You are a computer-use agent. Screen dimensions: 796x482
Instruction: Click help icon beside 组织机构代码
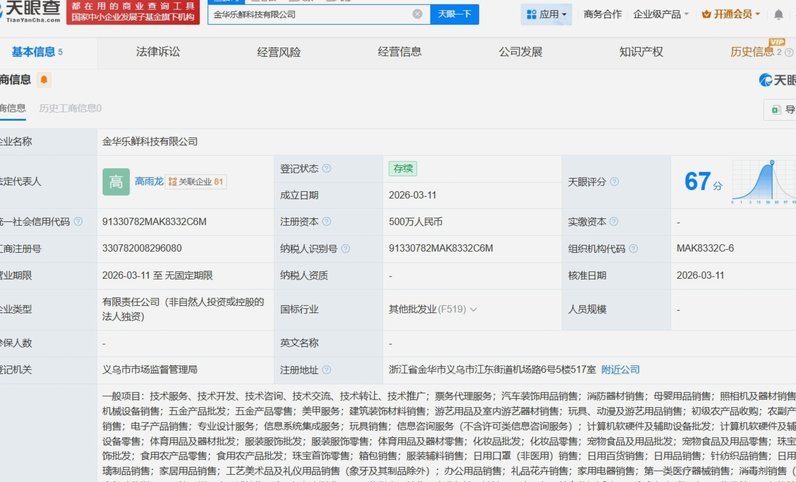633,248
